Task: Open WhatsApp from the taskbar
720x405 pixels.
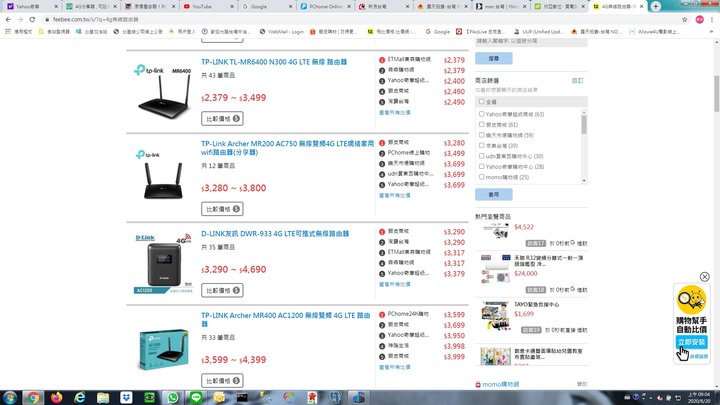Action: [x=173, y=397]
